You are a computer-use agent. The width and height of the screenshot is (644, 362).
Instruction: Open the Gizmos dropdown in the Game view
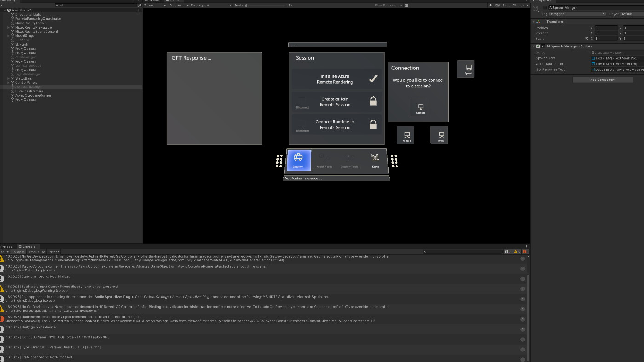coord(520,5)
